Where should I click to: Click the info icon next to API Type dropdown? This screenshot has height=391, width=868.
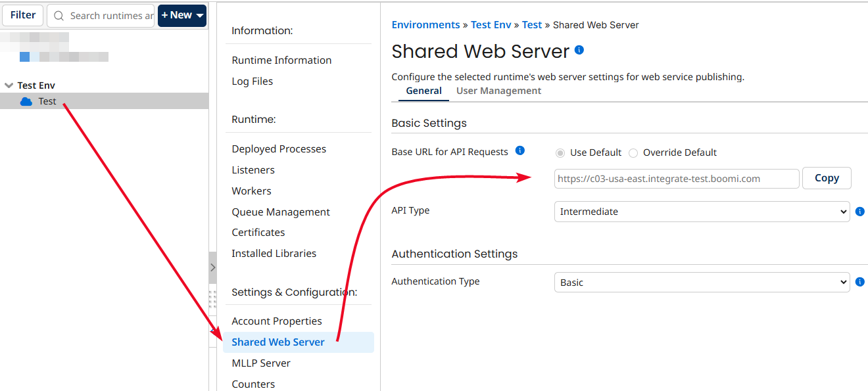(x=860, y=211)
